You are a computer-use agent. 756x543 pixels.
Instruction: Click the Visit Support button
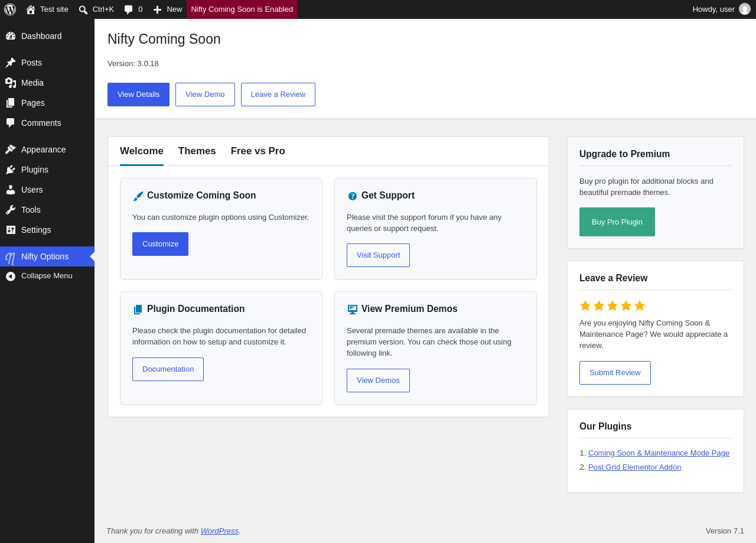point(378,255)
